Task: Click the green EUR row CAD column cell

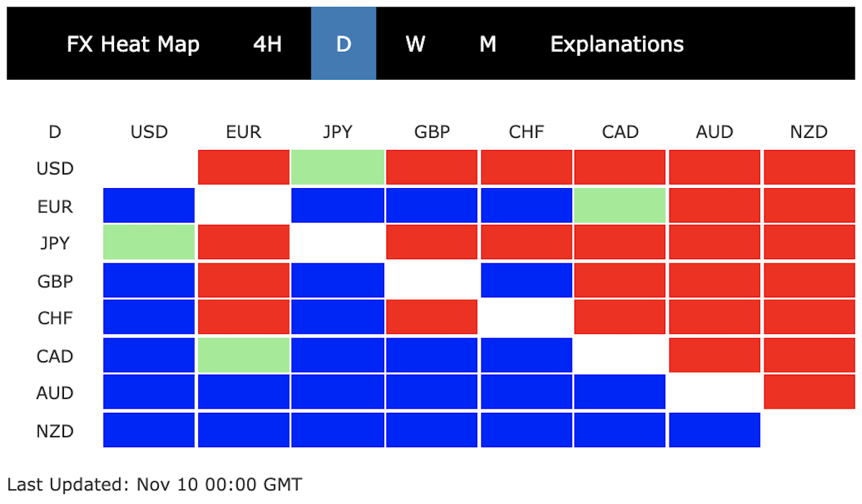Action: pyautogui.click(x=620, y=205)
